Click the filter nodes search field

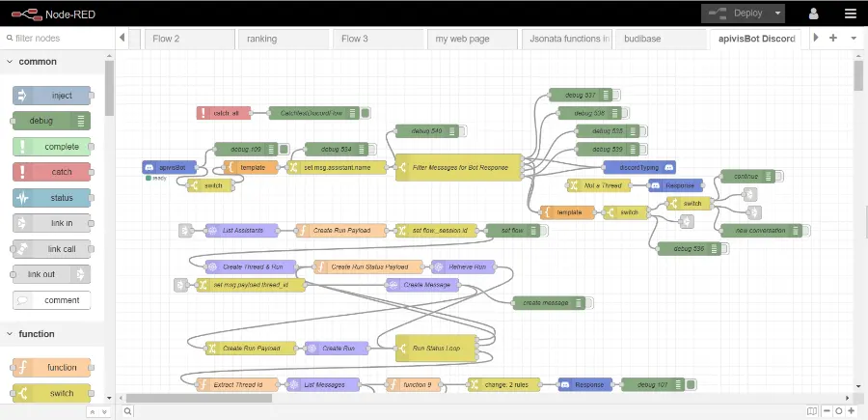tap(58, 39)
